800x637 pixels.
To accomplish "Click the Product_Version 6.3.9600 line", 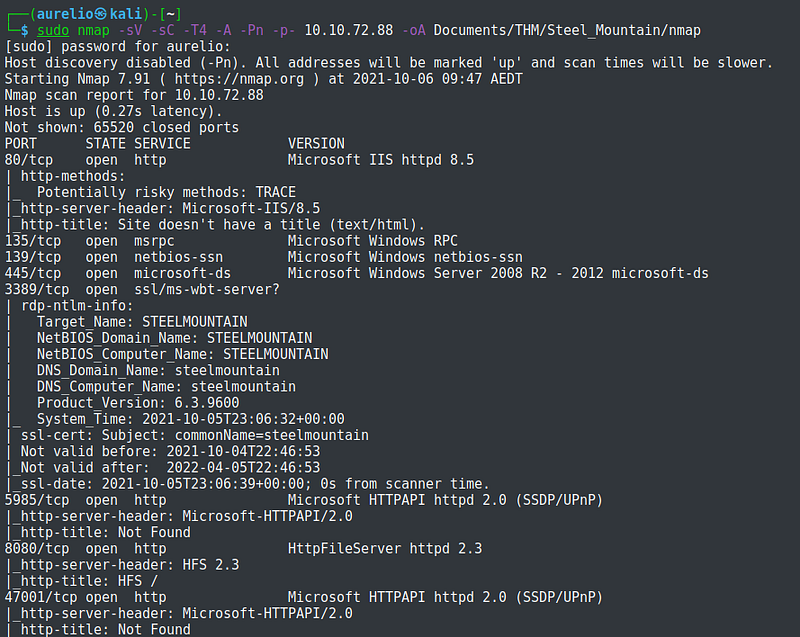I will [138, 403].
